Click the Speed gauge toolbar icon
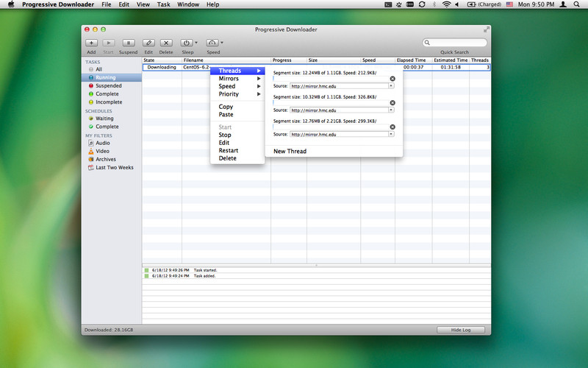Screen dimensions: 588x368 212,43
